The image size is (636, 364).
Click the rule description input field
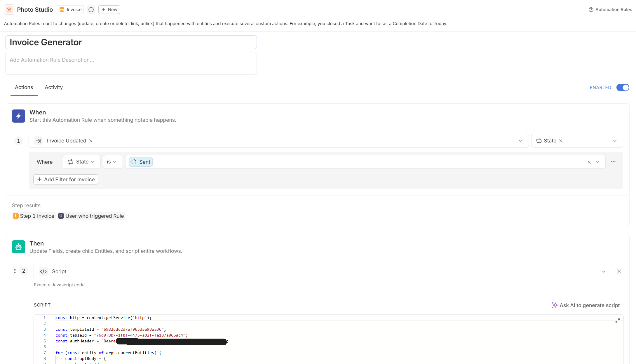click(x=131, y=64)
